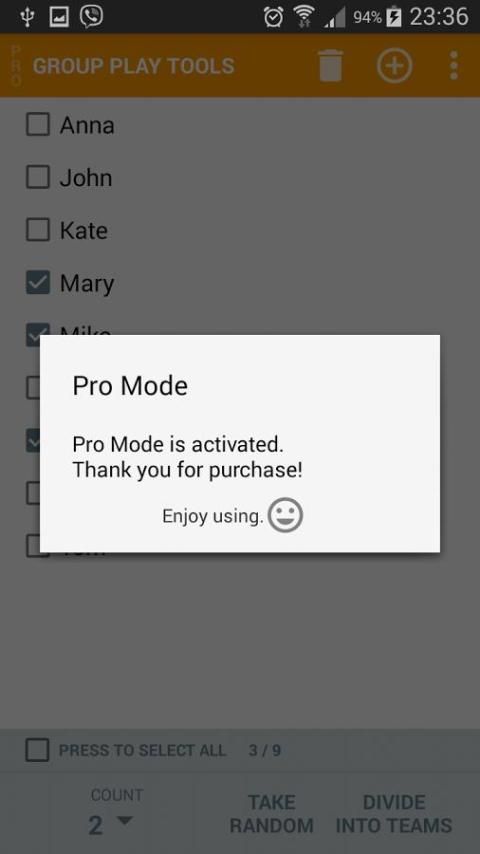
Task: Tap the Pro Mode dialog title
Action: pyautogui.click(x=130, y=386)
